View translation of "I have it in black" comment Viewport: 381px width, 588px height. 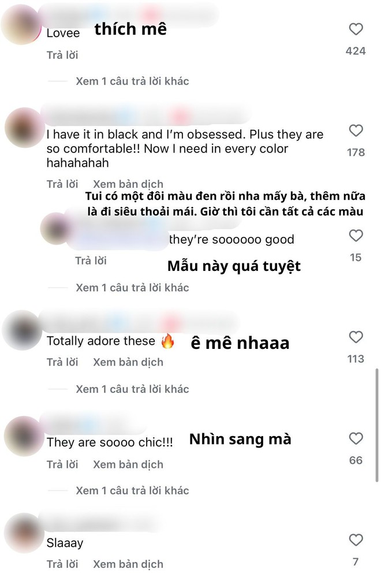pos(128,184)
